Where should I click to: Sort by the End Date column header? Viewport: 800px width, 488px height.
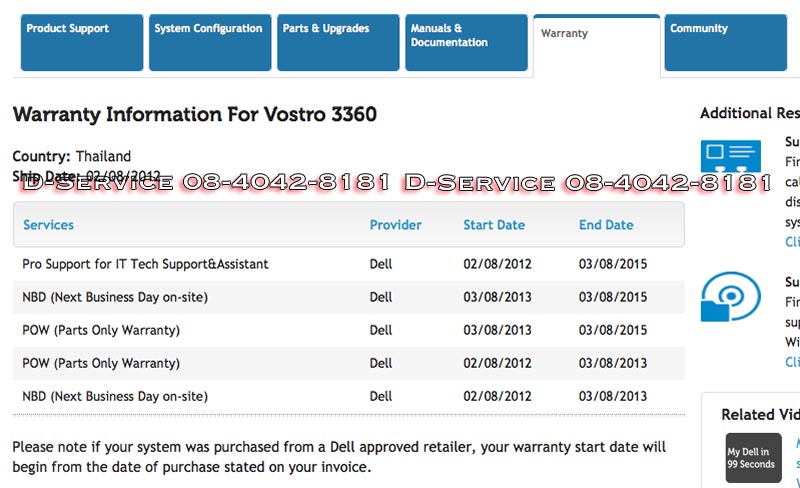[x=606, y=225]
